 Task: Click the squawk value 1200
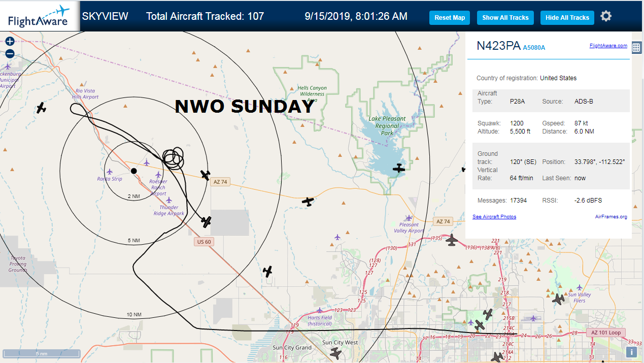(516, 123)
